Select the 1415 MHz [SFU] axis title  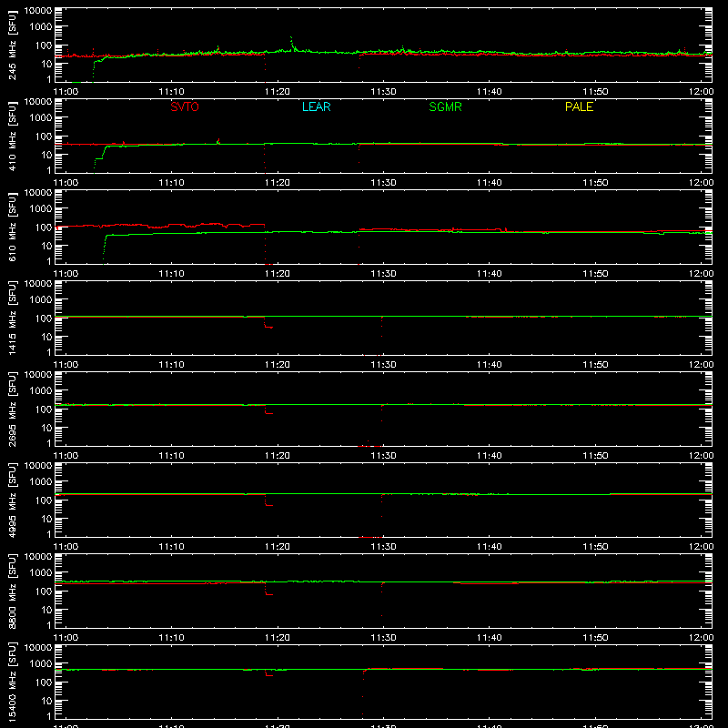12,318
